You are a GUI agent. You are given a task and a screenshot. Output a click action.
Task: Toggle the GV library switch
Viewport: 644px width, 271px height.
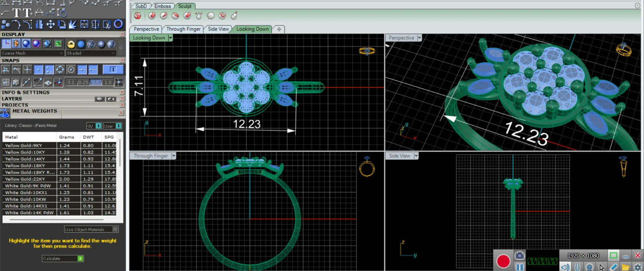94,126
